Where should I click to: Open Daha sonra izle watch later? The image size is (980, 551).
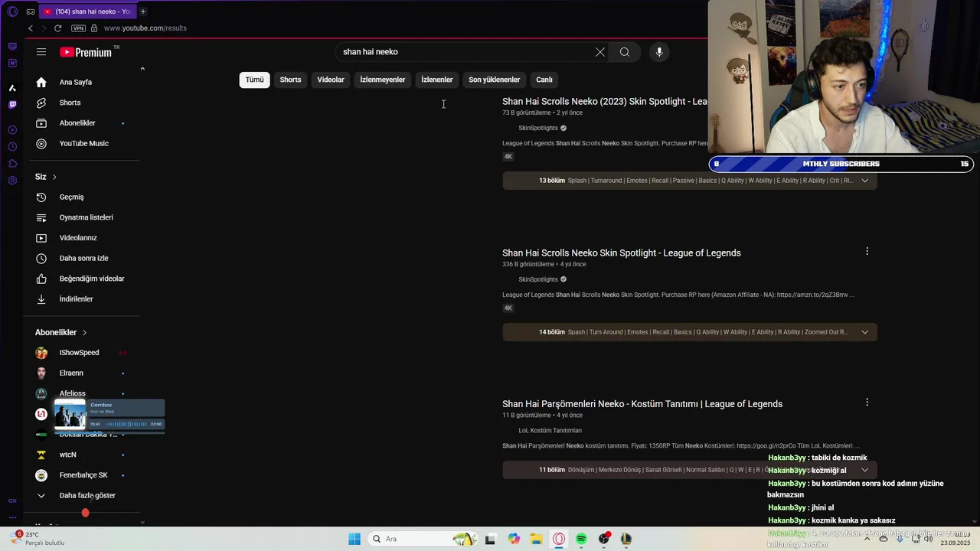point(83,258)
